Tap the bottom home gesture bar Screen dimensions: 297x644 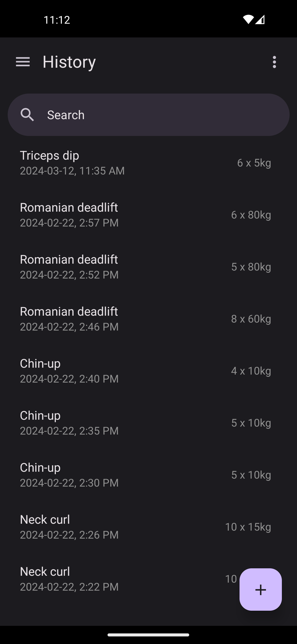[148, 635]
